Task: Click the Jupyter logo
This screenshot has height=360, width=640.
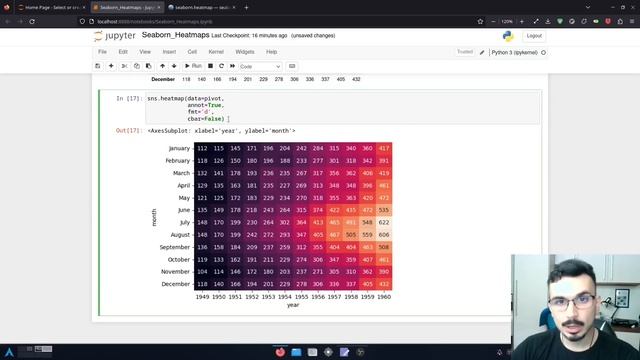Action: (x=114, y=36)
